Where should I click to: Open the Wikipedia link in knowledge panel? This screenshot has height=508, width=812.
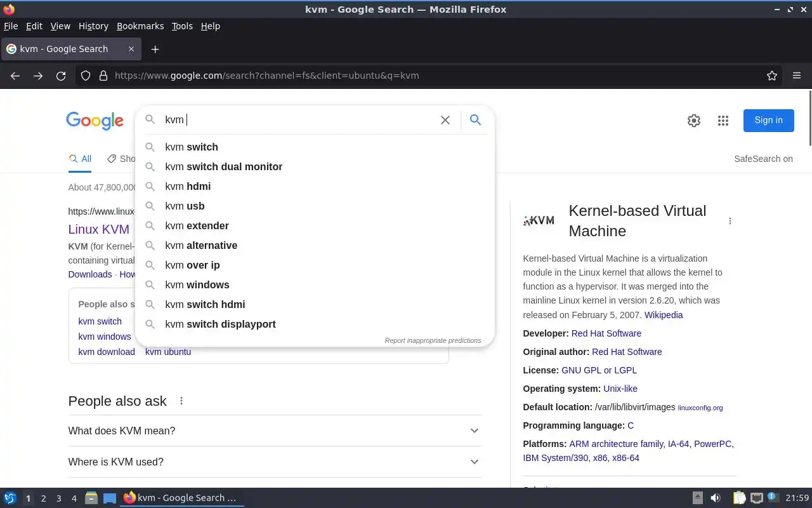[x=664, y=315]
